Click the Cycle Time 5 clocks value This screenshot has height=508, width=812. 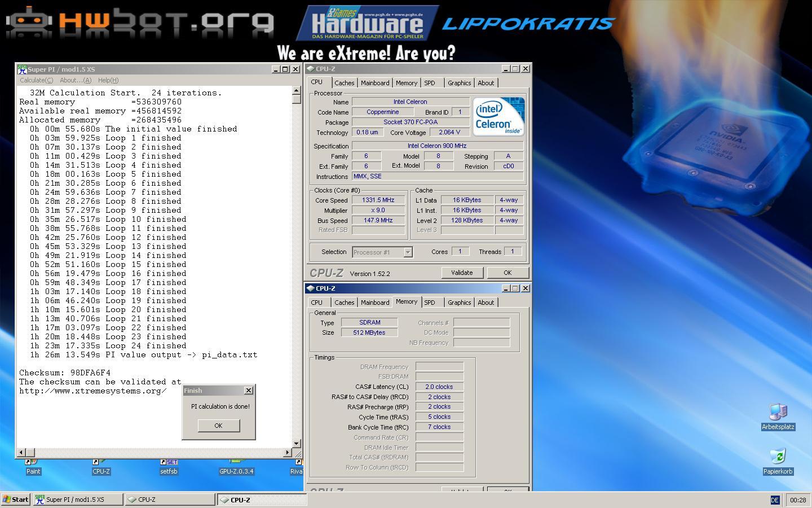pos(439,417)
